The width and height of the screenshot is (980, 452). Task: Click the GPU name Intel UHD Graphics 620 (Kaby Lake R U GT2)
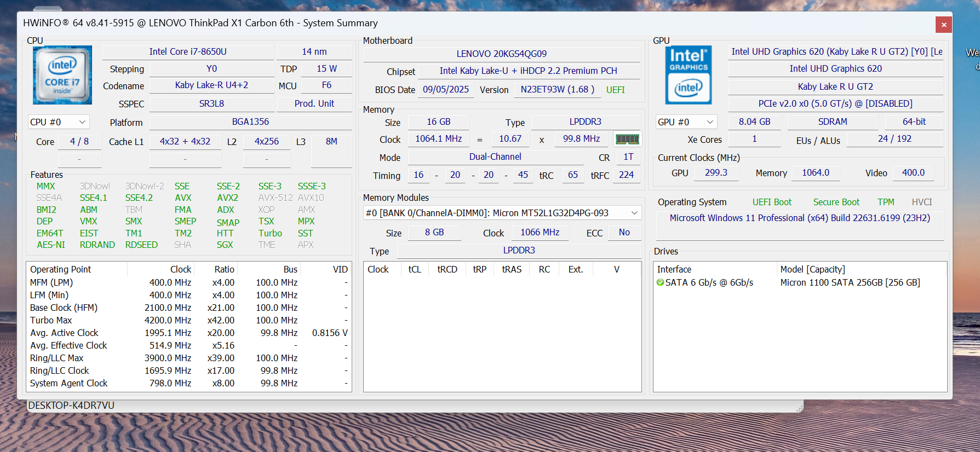836,52
